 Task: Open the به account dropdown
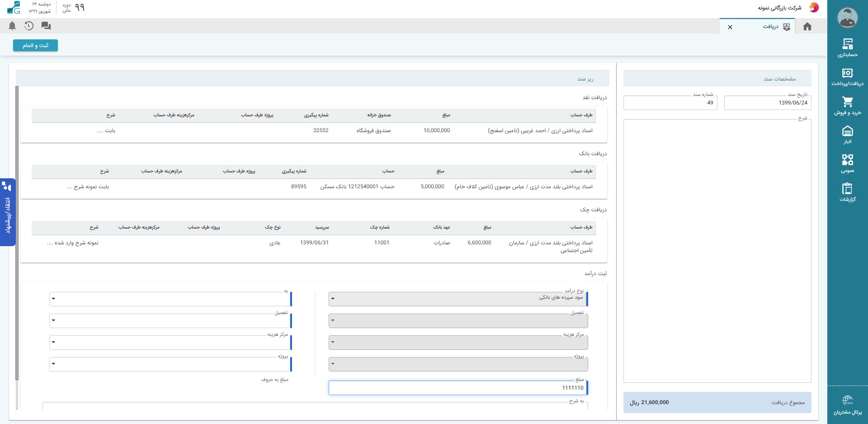click(170, 299)
